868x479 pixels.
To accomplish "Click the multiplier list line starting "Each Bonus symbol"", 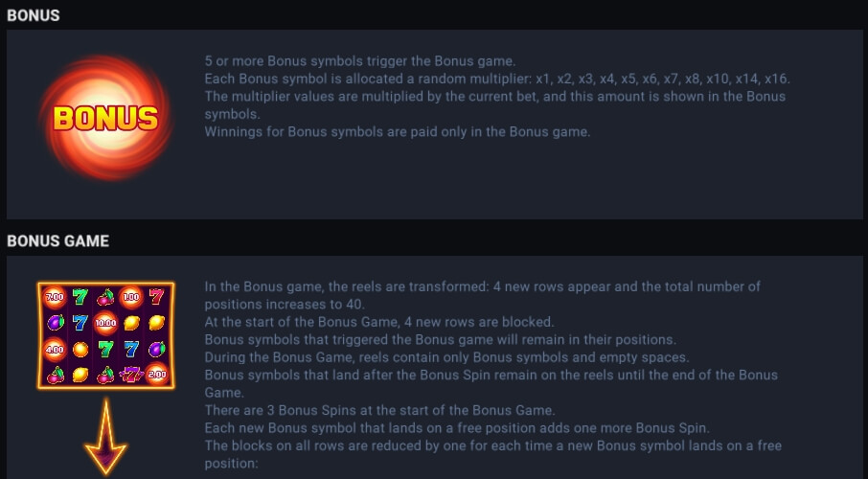I will pos(497,79).
